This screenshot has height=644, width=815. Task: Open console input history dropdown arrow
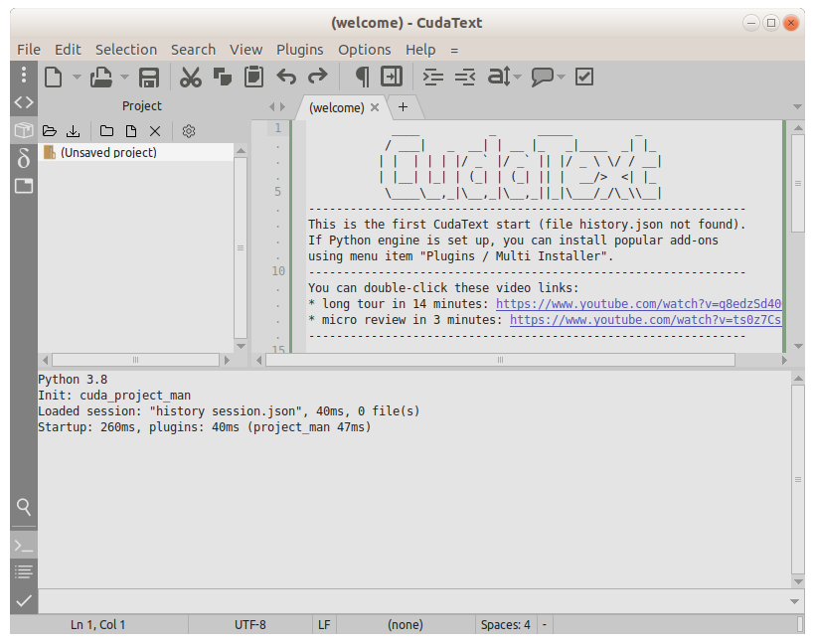[795, 601]
